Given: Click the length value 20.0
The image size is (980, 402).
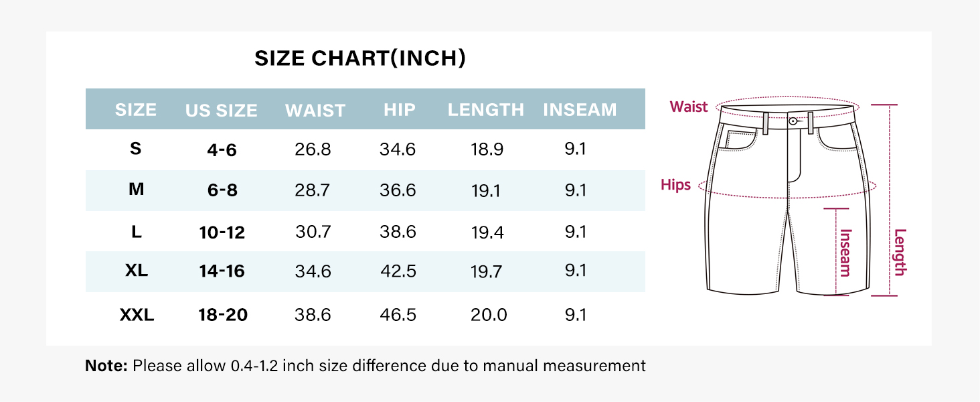Looking at the screenshot, I should point(488,315).
